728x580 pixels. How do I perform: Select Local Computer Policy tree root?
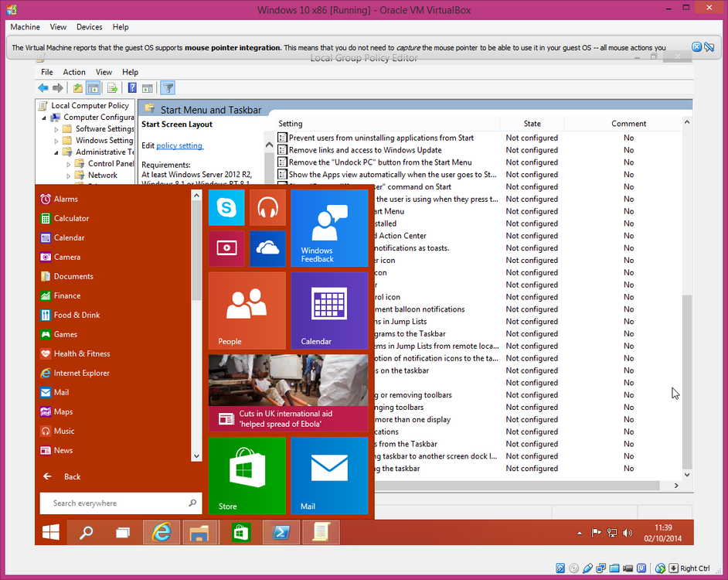tap(90, 105)
